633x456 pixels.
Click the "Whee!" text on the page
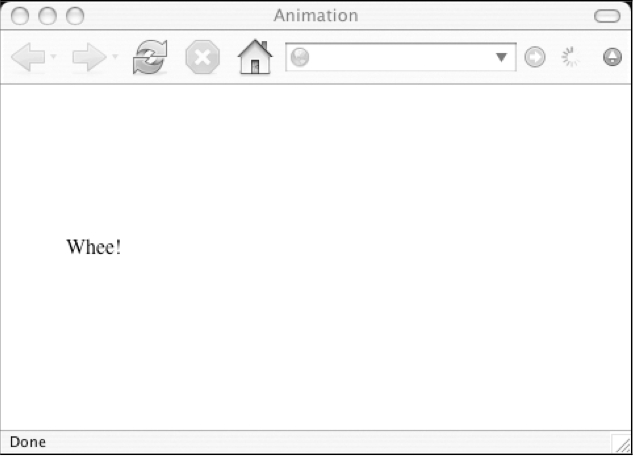click(94, 247)
